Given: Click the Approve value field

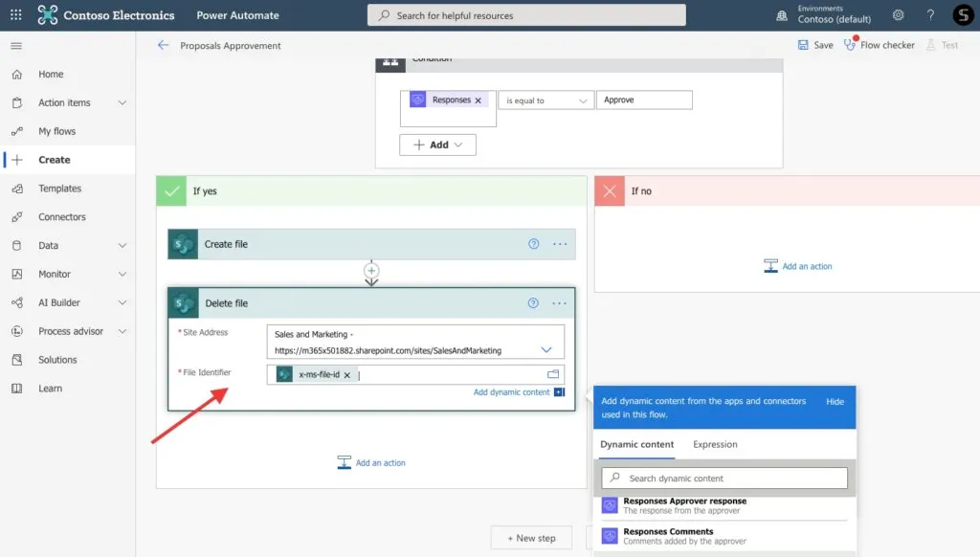Looking at the screenshot, I should pos(644,100).
